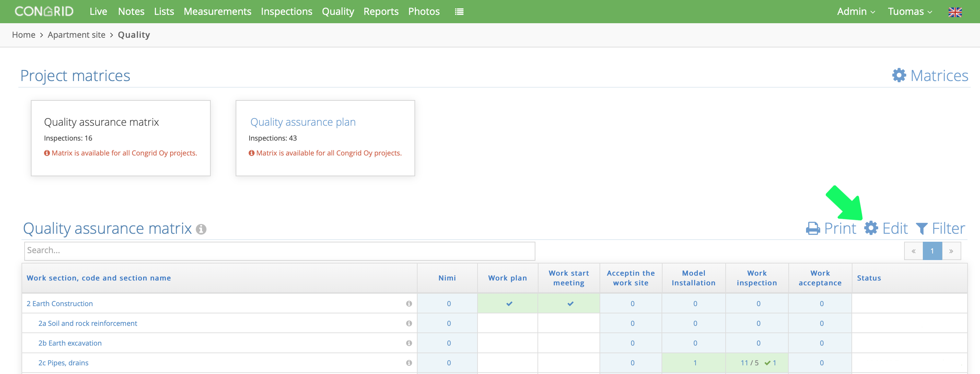The width and height of the screenshot is (980, 374).
Task: Open 2a Soil and rock reinforcement
Action: click(x=87, y=323)
